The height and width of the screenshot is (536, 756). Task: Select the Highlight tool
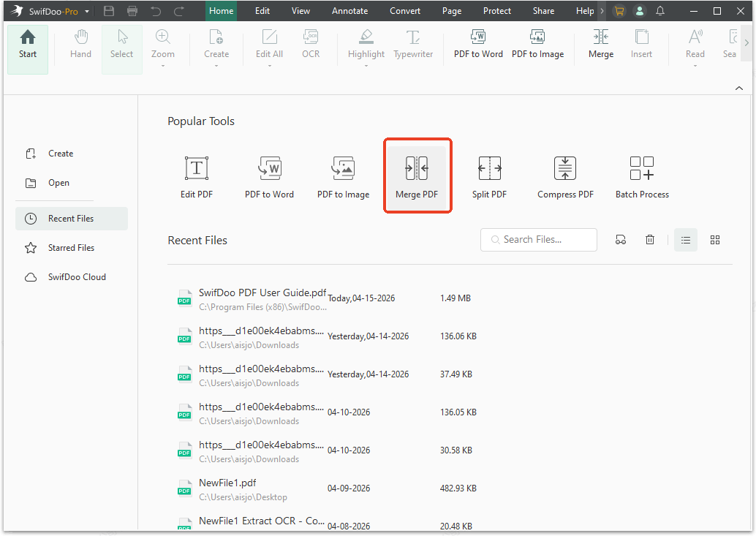pos(366,45)
